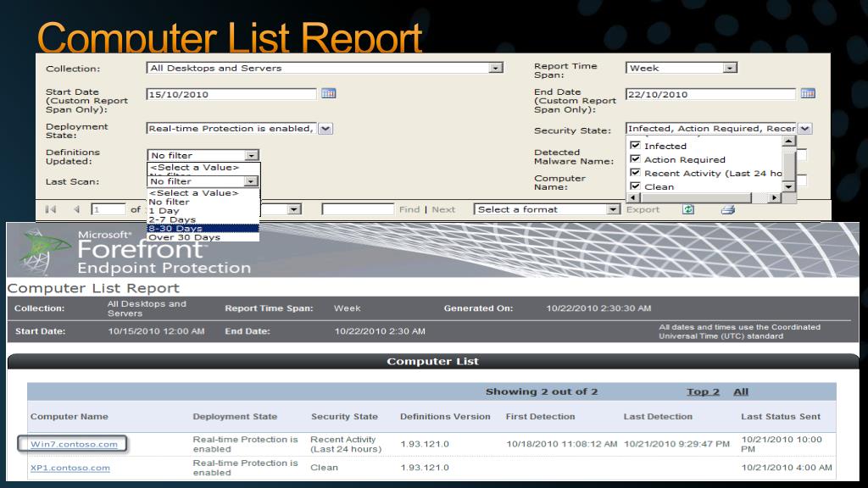Go to previous report page

76,209
